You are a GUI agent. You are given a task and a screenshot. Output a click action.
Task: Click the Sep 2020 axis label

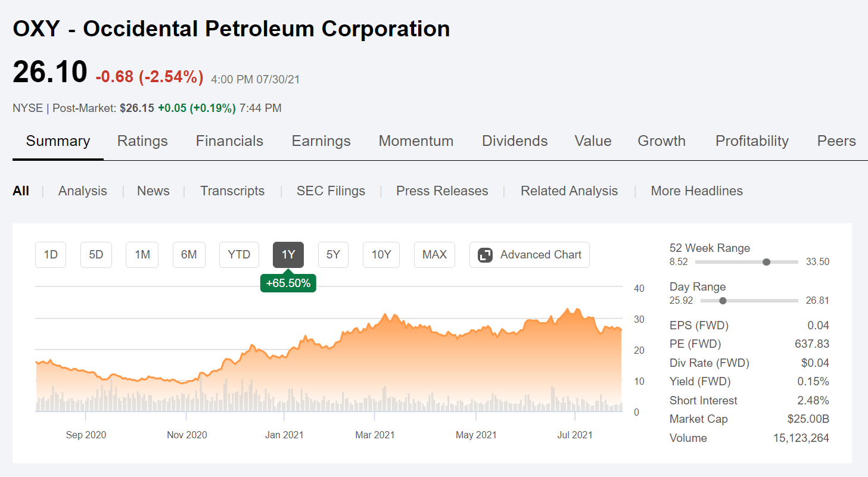tap(86, 435)
